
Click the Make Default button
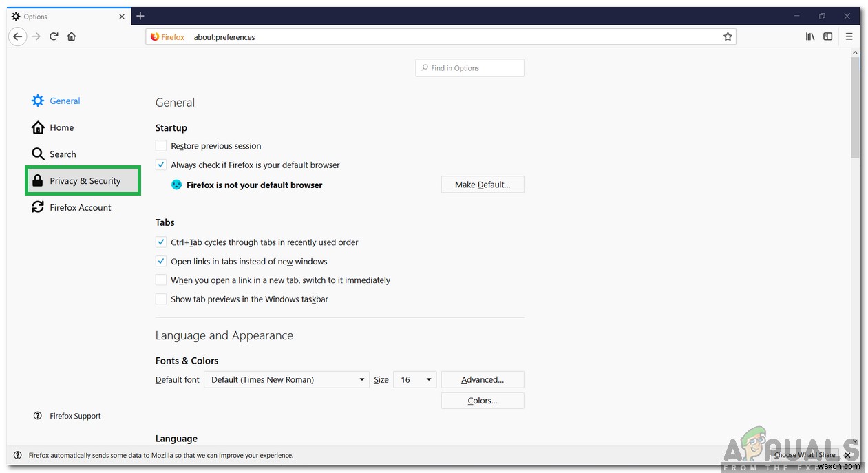pyautogui.click(x=482, y=184)
